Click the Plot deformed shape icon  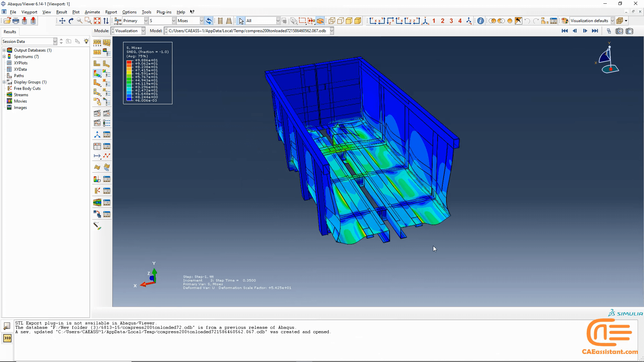[x=106, y=64]
